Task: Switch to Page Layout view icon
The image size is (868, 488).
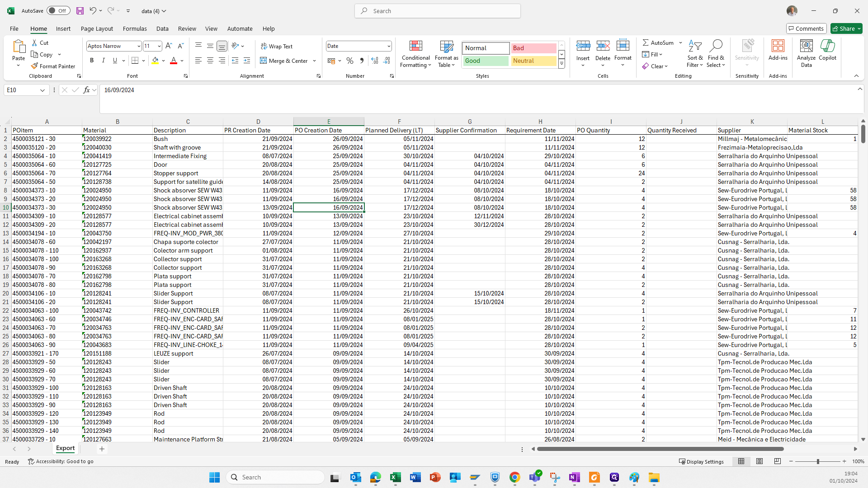Action: pyautogui.click(x=759, y=461)
